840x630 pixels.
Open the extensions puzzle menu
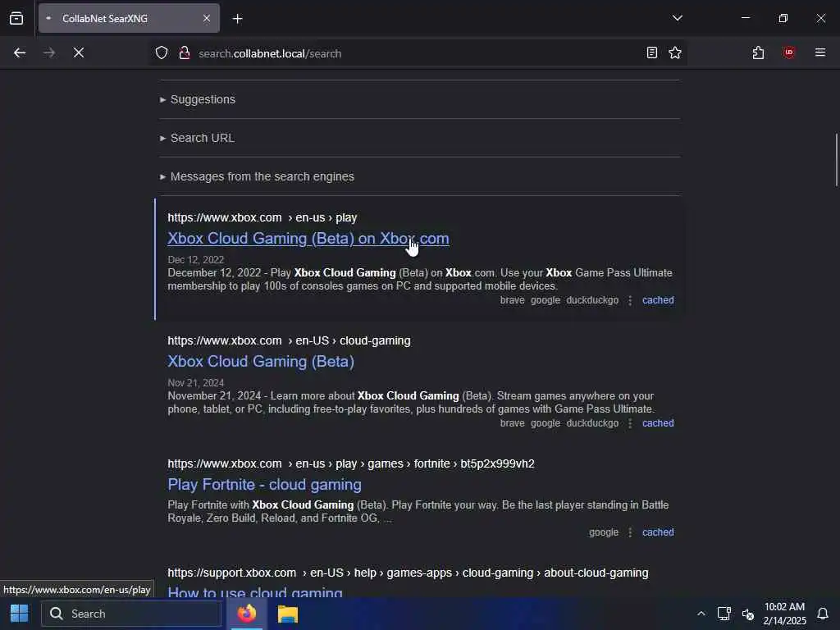758,52
